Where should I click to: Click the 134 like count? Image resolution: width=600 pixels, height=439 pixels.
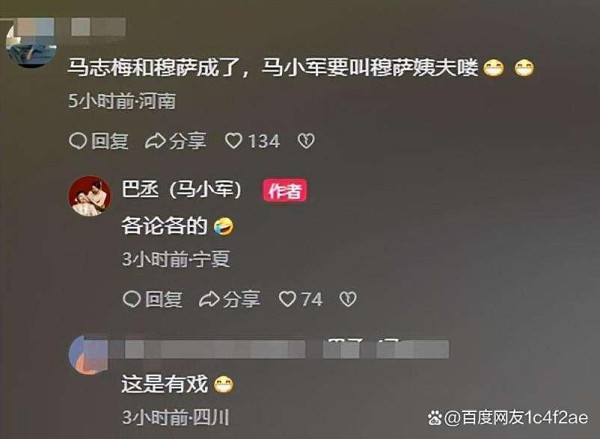(264, 141)
